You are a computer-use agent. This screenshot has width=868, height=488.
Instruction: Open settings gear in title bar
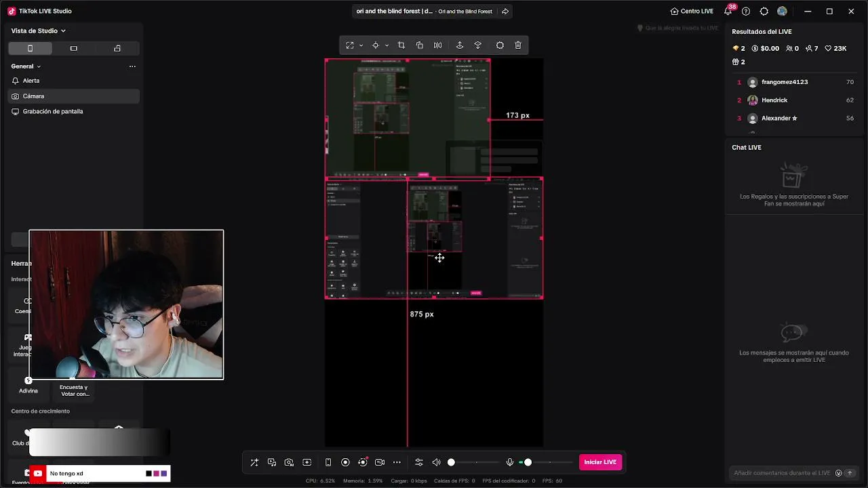tap(764, 12)
